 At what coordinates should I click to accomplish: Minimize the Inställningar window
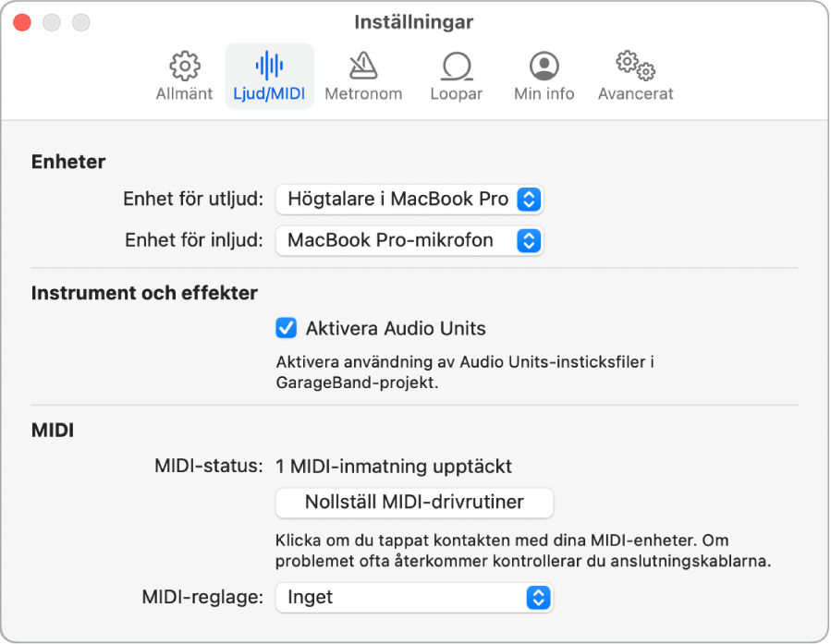(52, 21)
